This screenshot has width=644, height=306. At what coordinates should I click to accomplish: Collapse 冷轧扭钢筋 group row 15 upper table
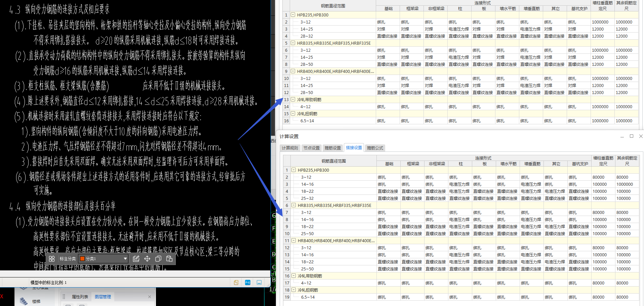point(293,114)
